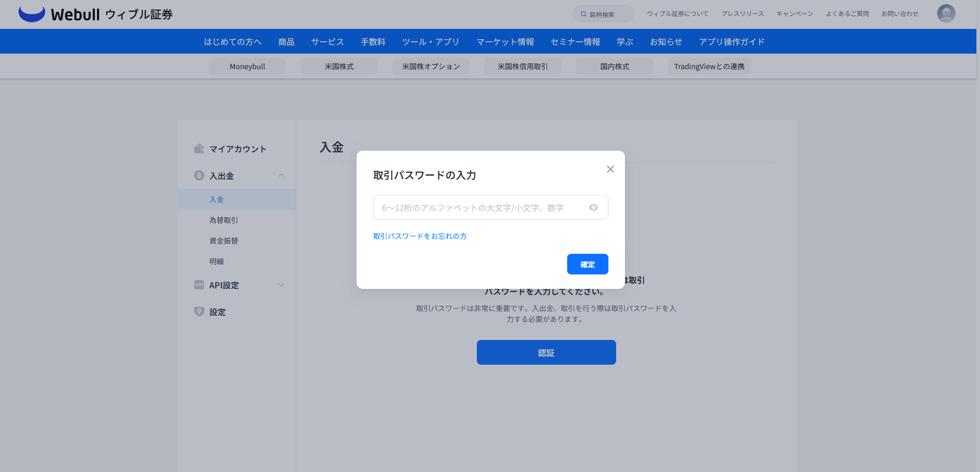The image size is (980, 472).
Task: Focus the trading password input field
Action: click(x=480, y=207)
